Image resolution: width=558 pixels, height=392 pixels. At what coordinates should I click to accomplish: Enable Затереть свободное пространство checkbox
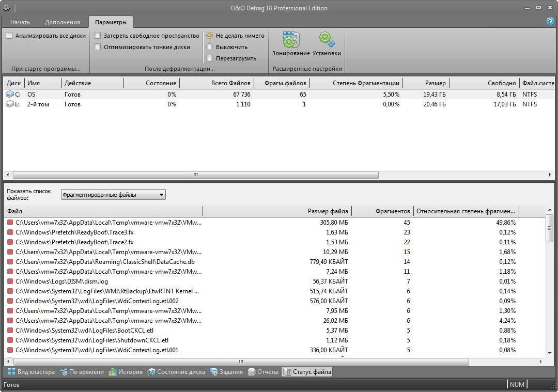coord(98,36)
